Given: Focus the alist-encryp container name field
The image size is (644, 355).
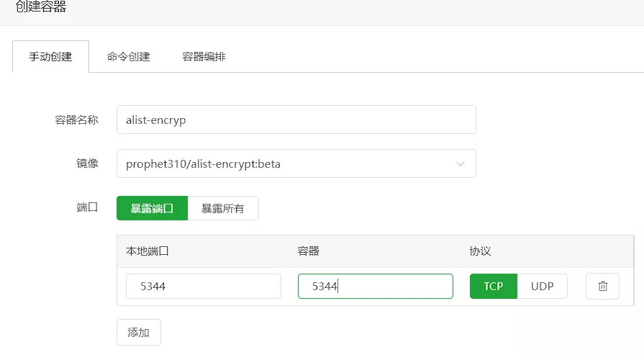Looking at the screenshot, I should (296, 120).
